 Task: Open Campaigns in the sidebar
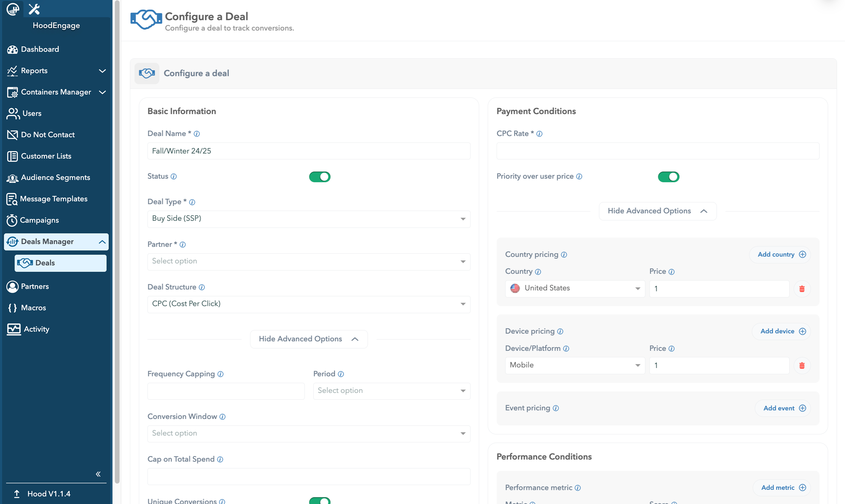(39, 220)
